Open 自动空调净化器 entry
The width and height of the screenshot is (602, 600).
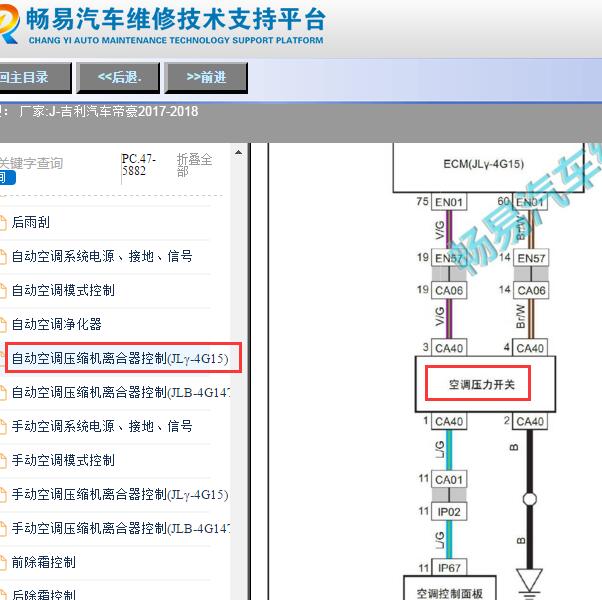(x=56, y=324)
